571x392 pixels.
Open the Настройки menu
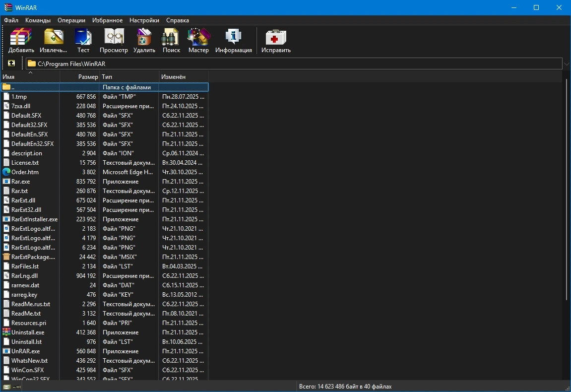tap(144, 20)
